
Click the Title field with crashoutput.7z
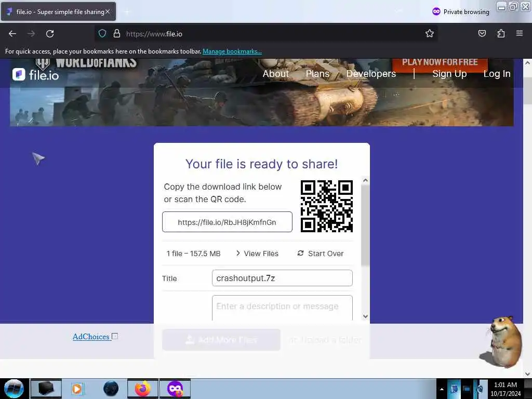click(282, 278)
